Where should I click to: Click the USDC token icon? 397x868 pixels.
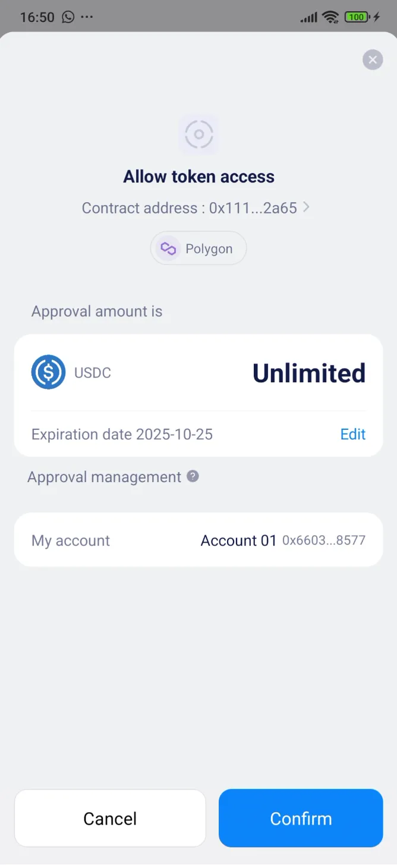tap(48, 372)
